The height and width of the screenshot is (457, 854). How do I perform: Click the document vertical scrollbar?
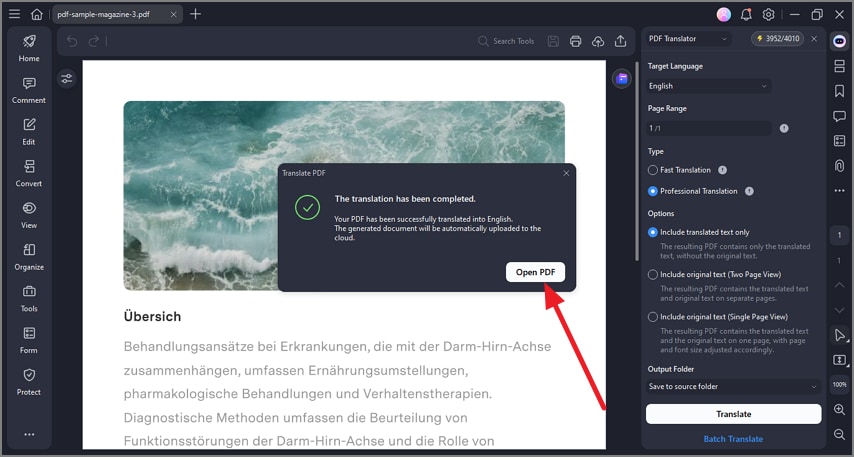(636, 162)
